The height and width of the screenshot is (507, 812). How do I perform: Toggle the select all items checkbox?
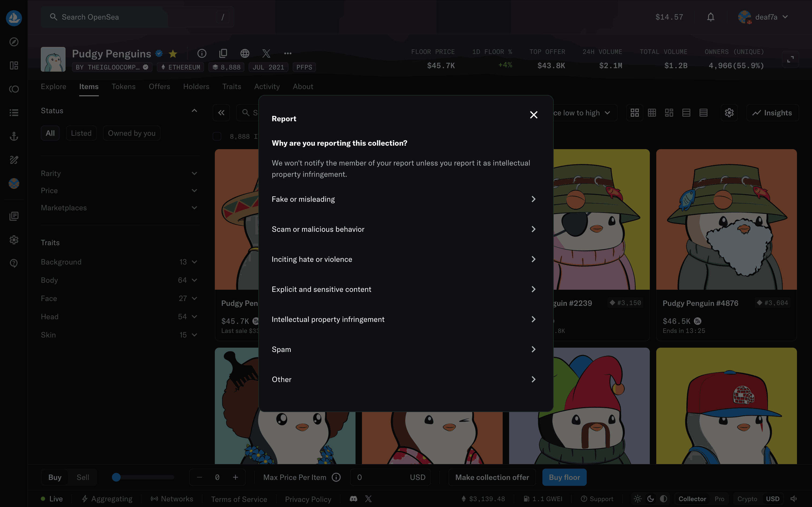[217, 137]
